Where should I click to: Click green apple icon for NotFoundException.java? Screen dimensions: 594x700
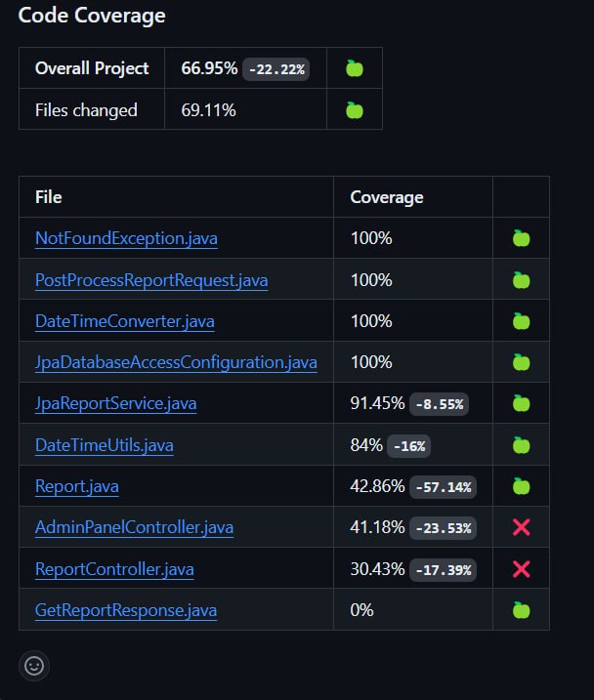(521, 238)
